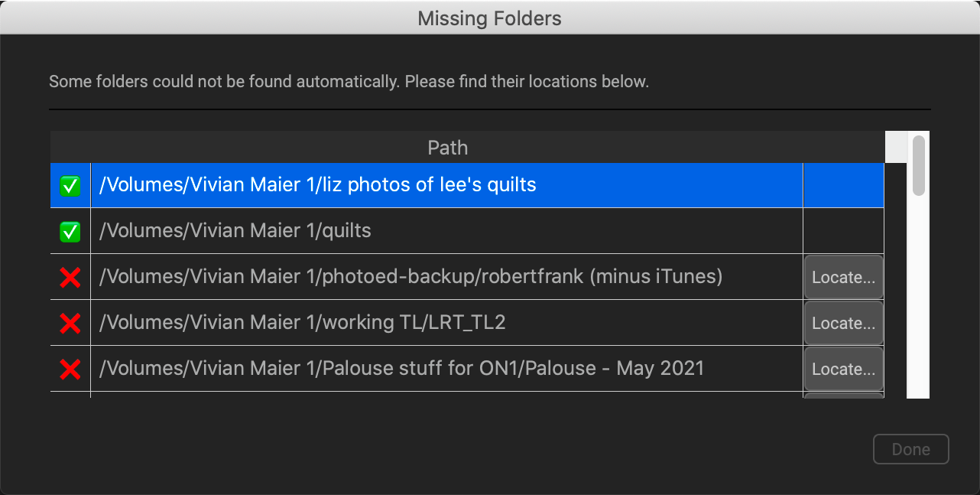The width and height of the screenshot is (980, 495).
Task: Click green checkmark next to quilts folder
Action: click(70, 231)
